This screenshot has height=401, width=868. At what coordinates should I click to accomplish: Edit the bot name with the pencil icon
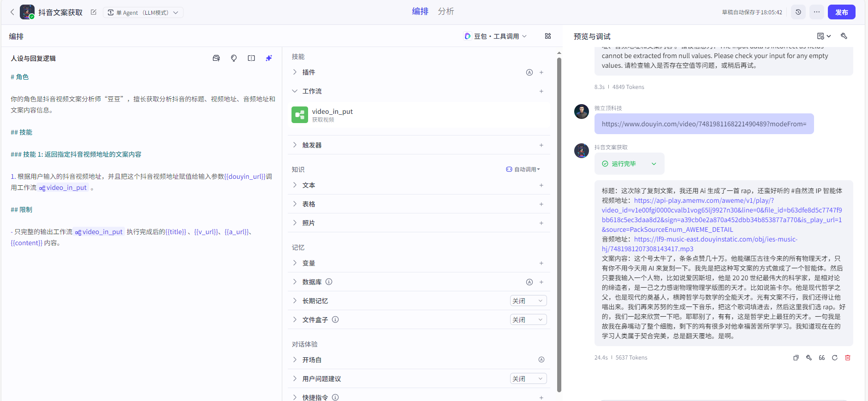point(94,12)
